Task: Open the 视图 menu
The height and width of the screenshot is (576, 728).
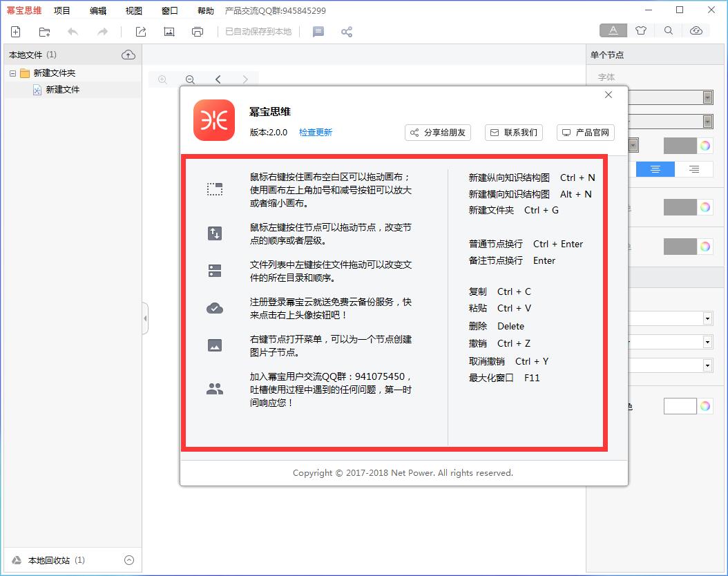Action: [134, 11]
